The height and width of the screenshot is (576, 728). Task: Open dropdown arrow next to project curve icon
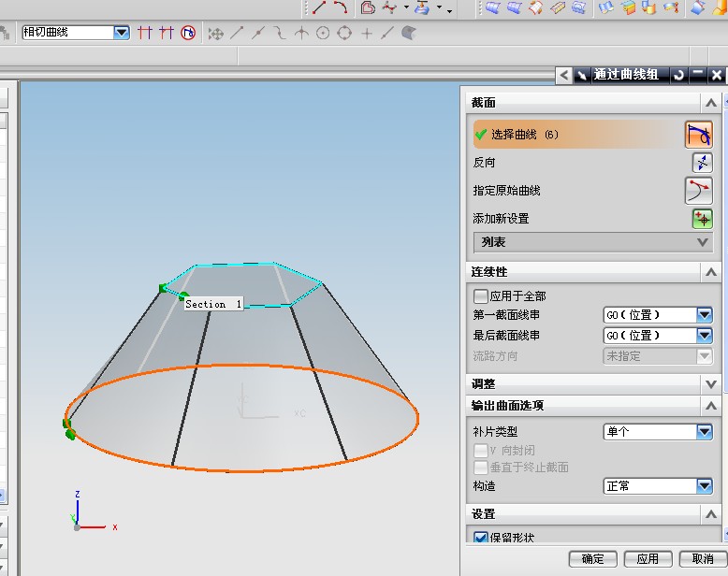(439, 7)
